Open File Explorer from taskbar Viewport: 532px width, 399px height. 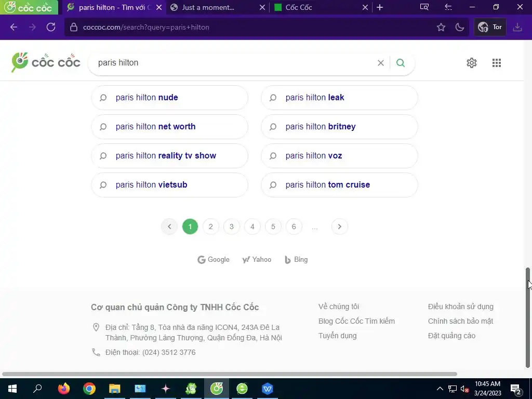[x=115, y=389]
